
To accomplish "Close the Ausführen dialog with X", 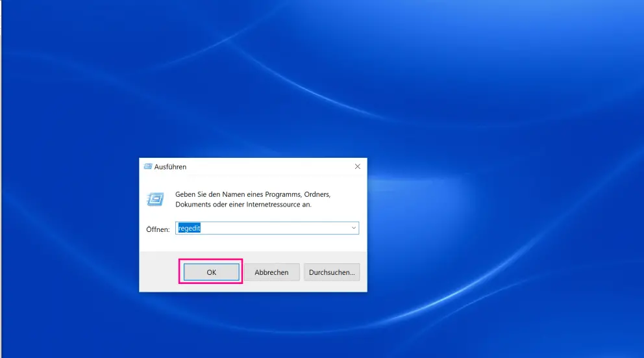I will (357, 167).
